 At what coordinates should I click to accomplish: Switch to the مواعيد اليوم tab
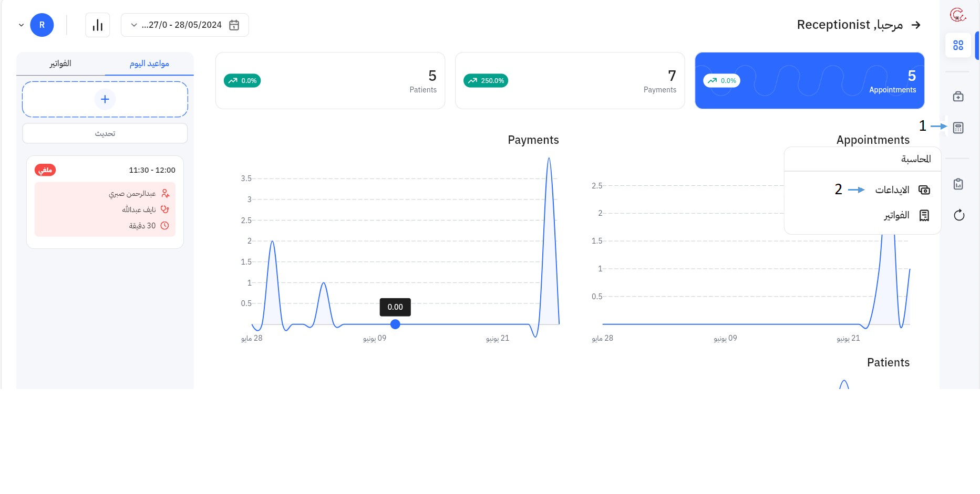[x=149, y=64]
